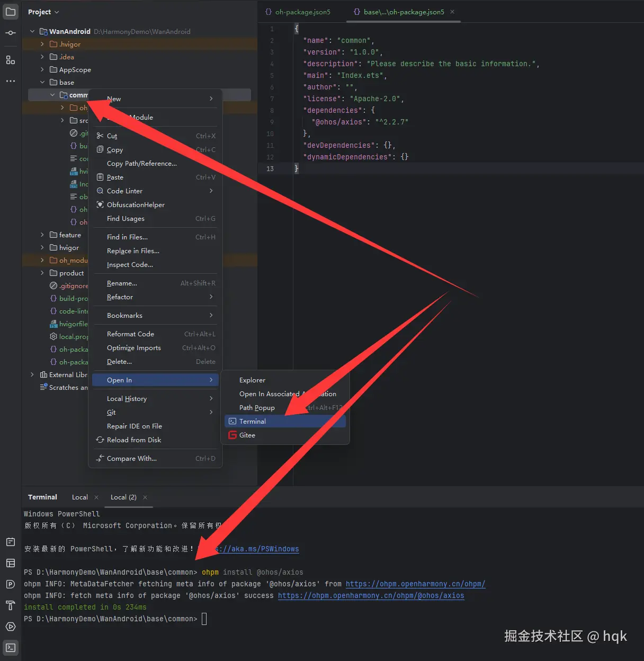The image size is (644, 661).
Task: Click the Compare With icon
Action: [x=100, y=459]
